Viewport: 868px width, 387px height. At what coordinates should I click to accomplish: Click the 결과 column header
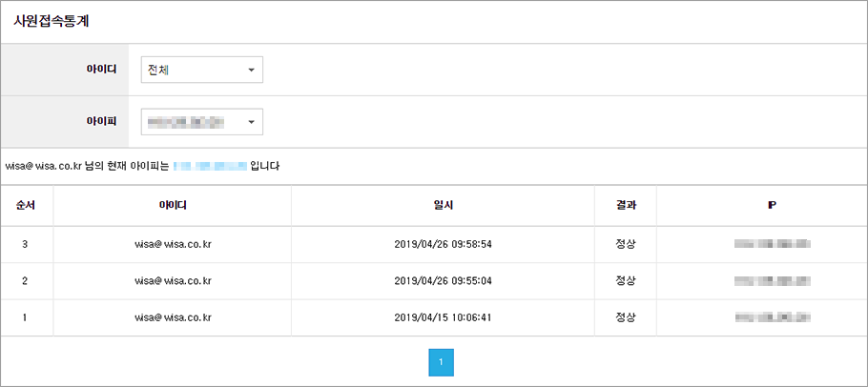(626, 205)
